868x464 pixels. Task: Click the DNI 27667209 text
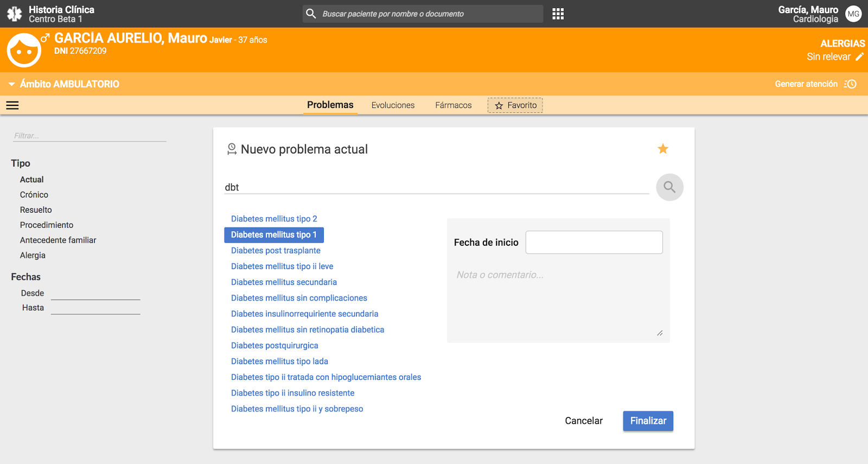click(x=80, y=51)
